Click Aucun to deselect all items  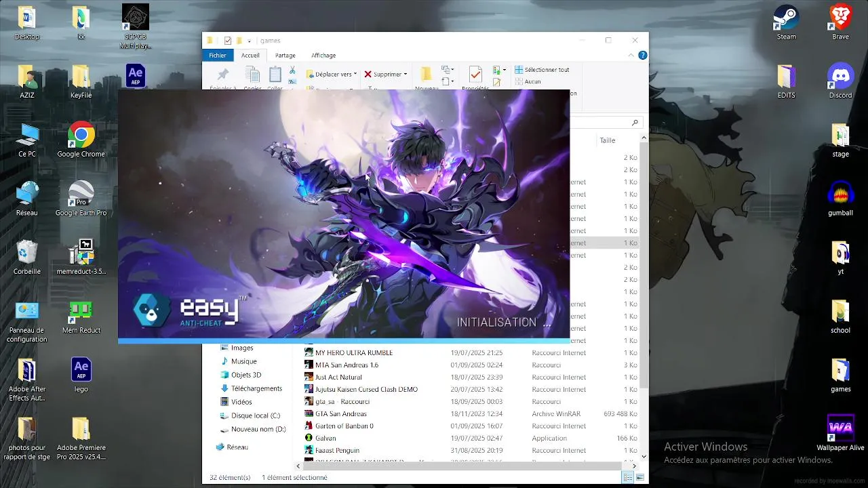528,81
